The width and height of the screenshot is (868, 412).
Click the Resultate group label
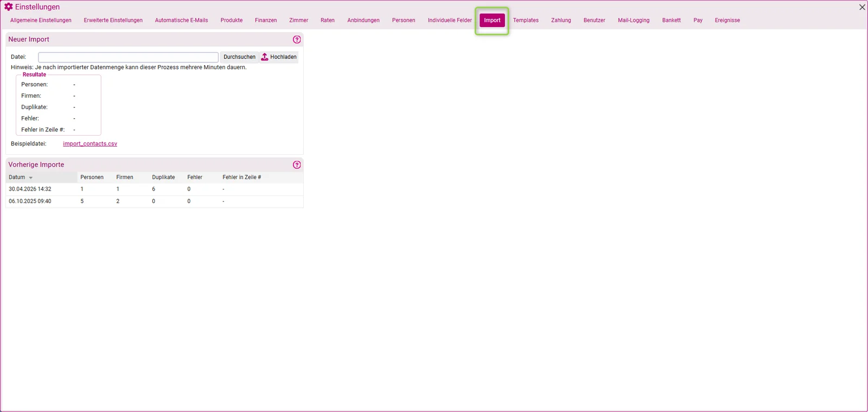34,75
